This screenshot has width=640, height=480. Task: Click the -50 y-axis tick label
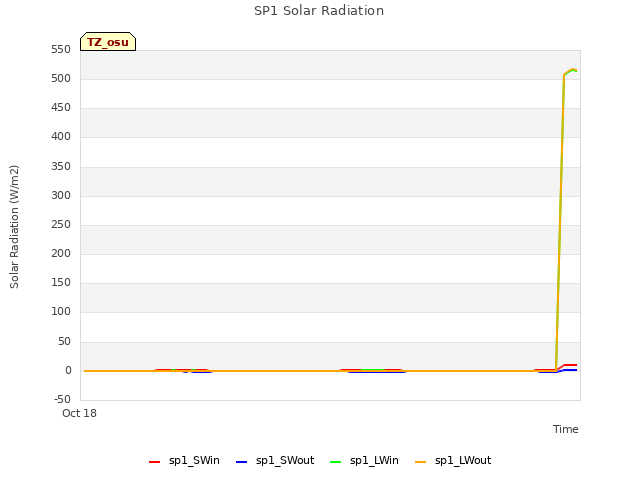tap(62, 399)
